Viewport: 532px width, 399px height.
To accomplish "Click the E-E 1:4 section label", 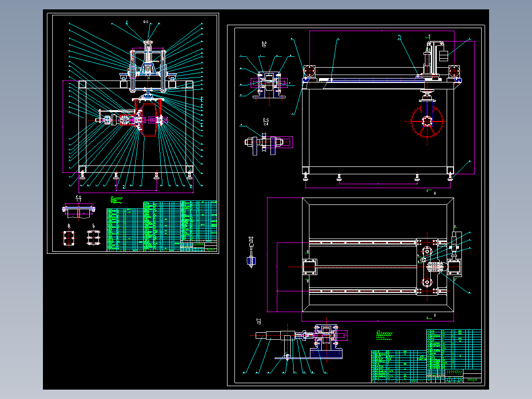I will click(x=266, y=122).
